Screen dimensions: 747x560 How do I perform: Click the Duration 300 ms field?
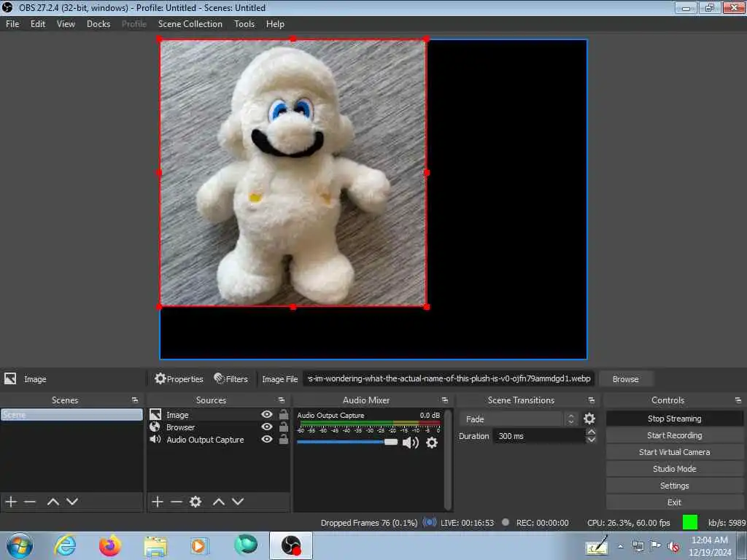pos(539,436)
